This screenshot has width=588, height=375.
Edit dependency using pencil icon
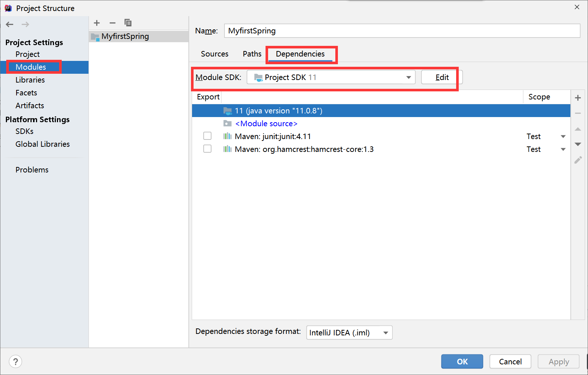(578, 160)
